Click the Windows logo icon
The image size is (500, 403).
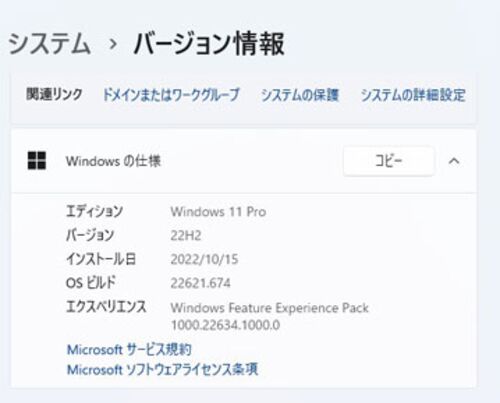[x=37, y=161]
